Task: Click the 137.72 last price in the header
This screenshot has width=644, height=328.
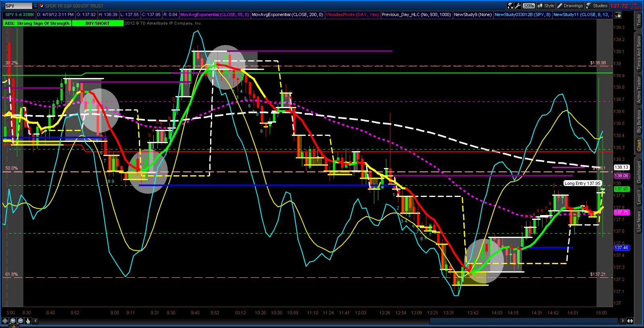Action: (619, 6)
